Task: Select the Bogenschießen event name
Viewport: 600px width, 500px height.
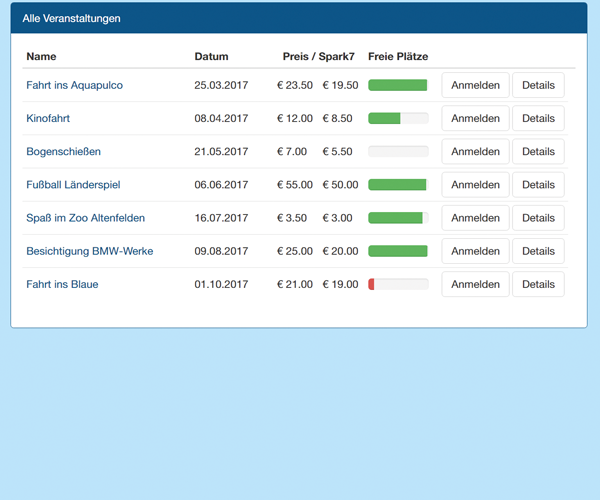Action: (x=63, y=151)
